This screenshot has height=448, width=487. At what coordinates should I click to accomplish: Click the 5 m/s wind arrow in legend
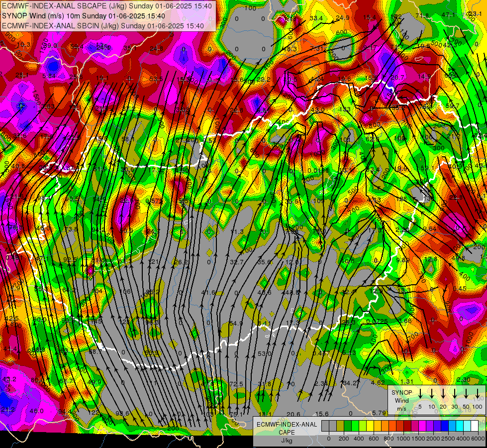[x=420, y=394]
